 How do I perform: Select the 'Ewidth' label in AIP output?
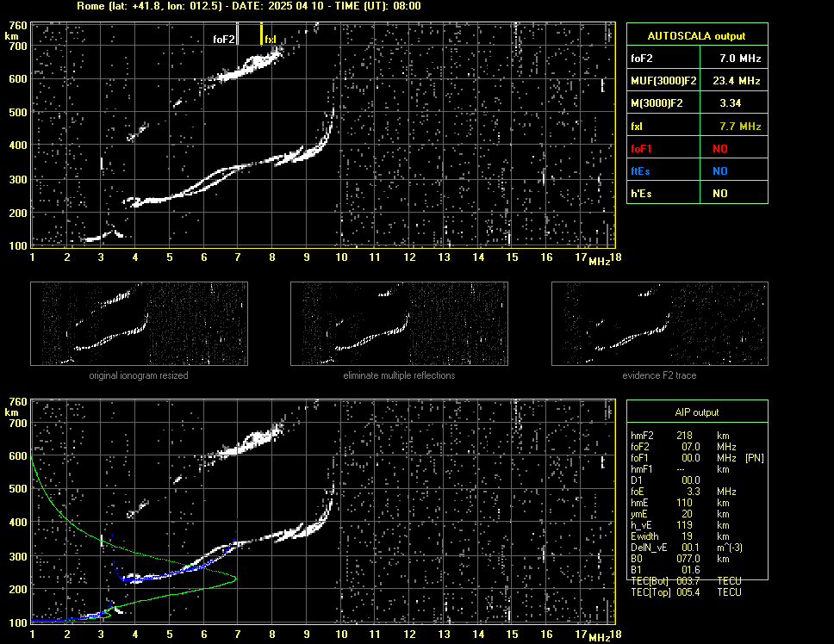pyautogui.click(x=644, y=536)
